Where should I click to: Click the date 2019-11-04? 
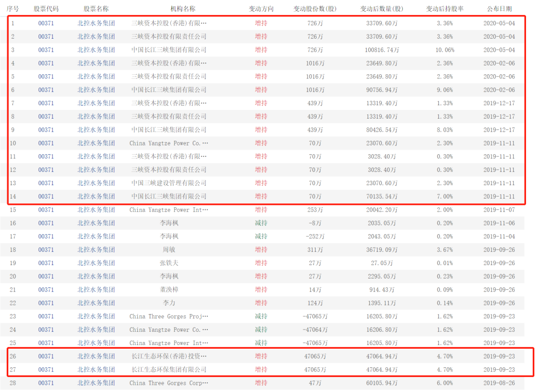[499, 236]
